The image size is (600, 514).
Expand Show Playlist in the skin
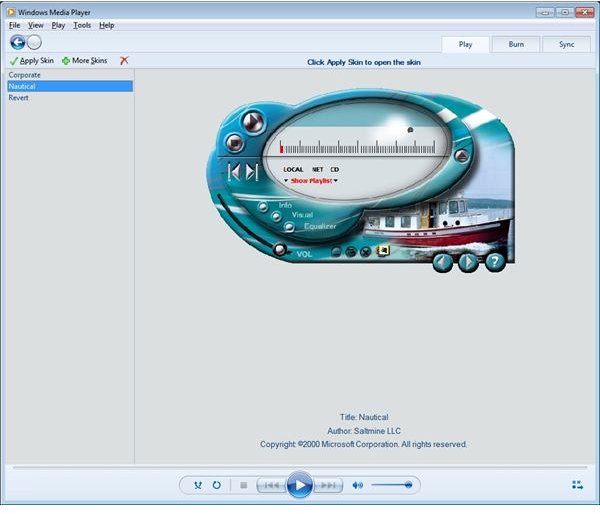click(311, 181)
